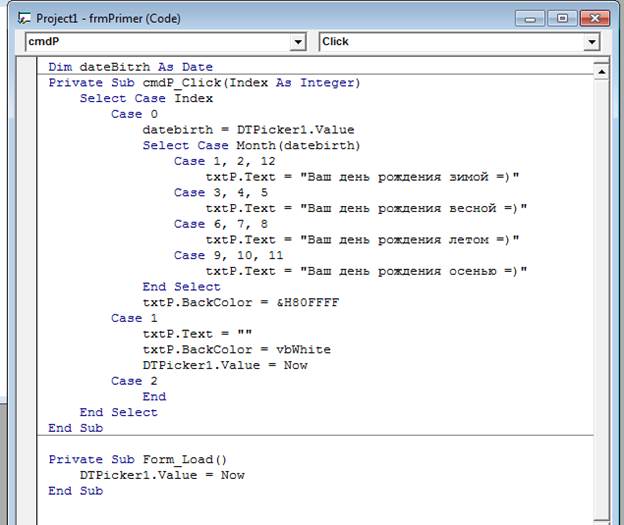The width and height of the screenshot is (624, 525).
Task: Place cursor on datebirth = DTPicker1.Value line
Action: pos(248,130)
